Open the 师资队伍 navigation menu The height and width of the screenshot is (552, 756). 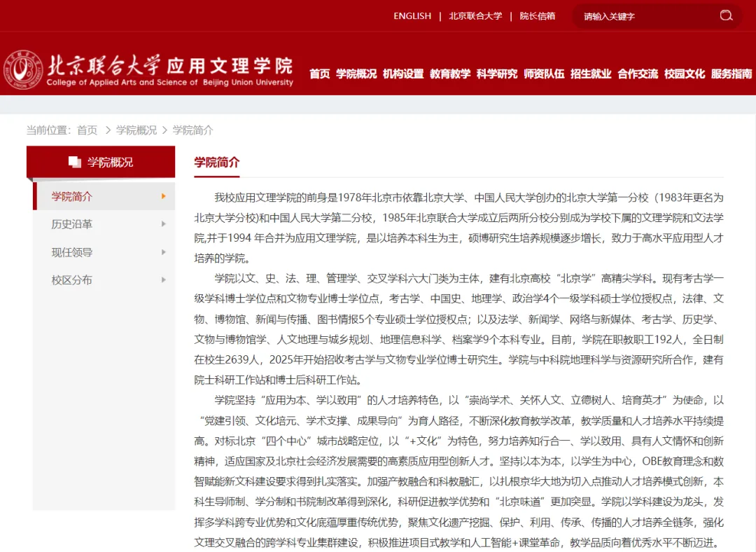coord(544,74)
